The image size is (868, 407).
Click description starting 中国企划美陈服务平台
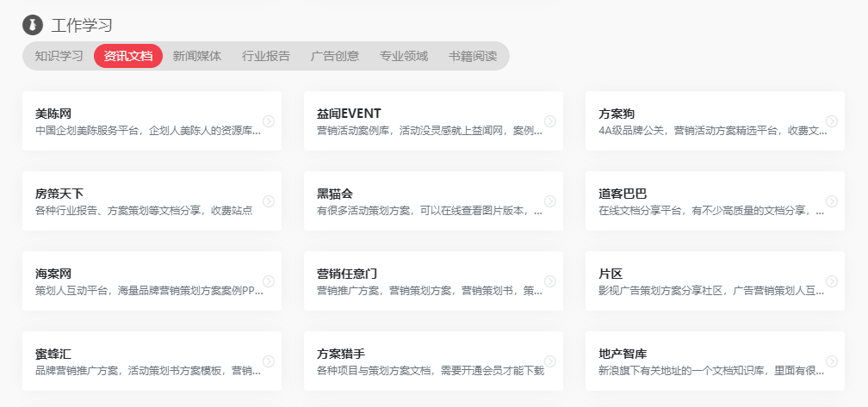click(148, 131)
